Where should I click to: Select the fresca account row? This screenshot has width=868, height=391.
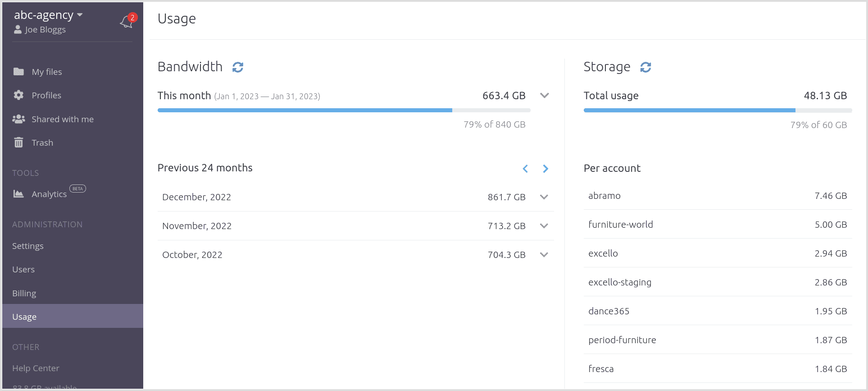718,369
